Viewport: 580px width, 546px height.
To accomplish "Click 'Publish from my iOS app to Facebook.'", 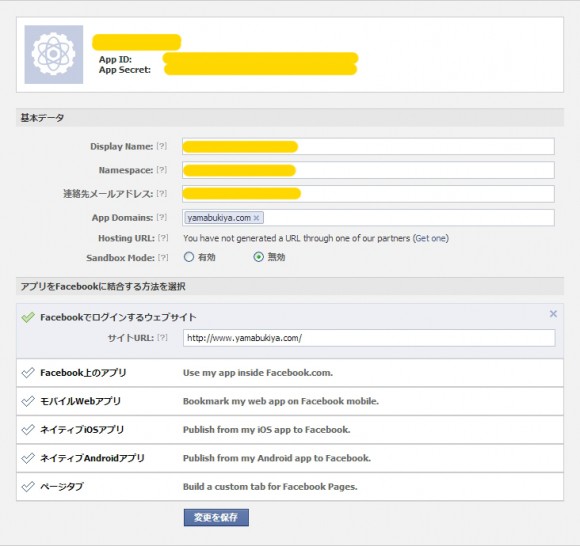I will tap(266, 429).
